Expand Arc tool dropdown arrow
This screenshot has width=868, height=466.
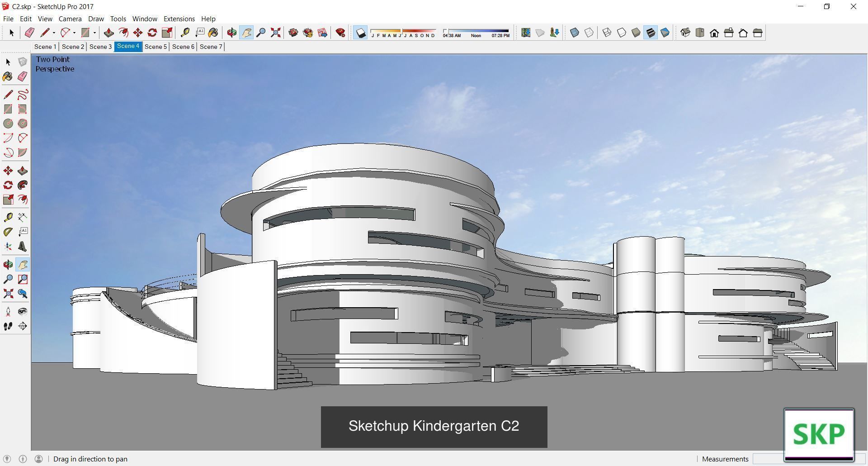point(74,33)
